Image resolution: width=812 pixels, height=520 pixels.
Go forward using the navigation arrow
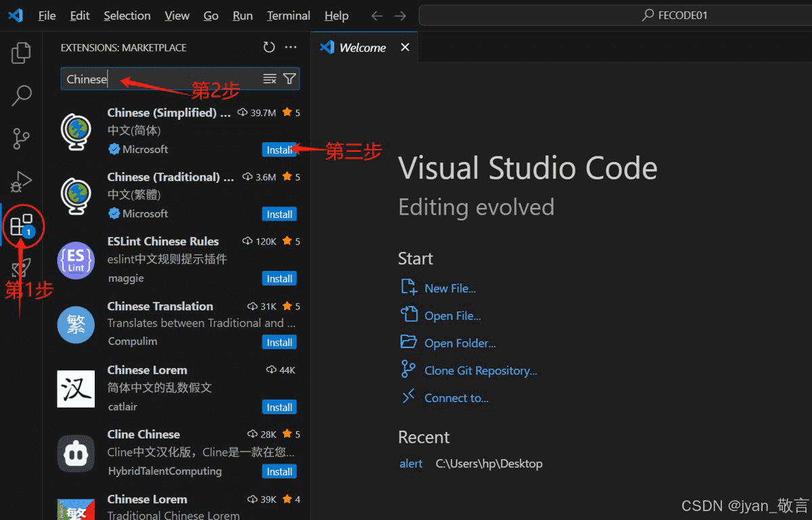point(400,16)
